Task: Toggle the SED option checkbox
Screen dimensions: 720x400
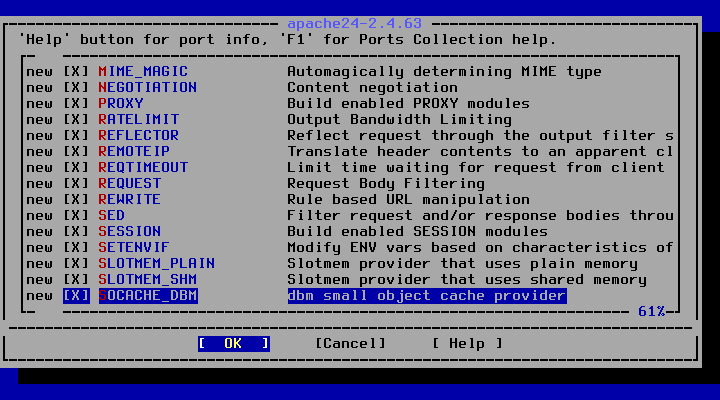Action: [x=76, y=216]
